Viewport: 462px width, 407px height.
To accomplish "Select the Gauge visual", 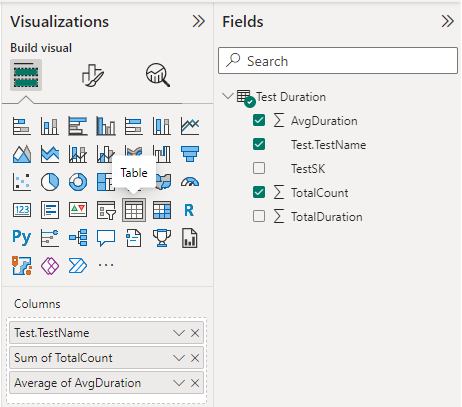I will pos(190,182).
